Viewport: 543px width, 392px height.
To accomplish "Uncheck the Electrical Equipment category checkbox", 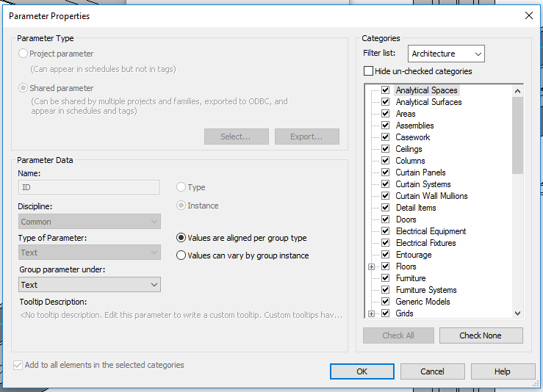I will (x=385, y=231).
